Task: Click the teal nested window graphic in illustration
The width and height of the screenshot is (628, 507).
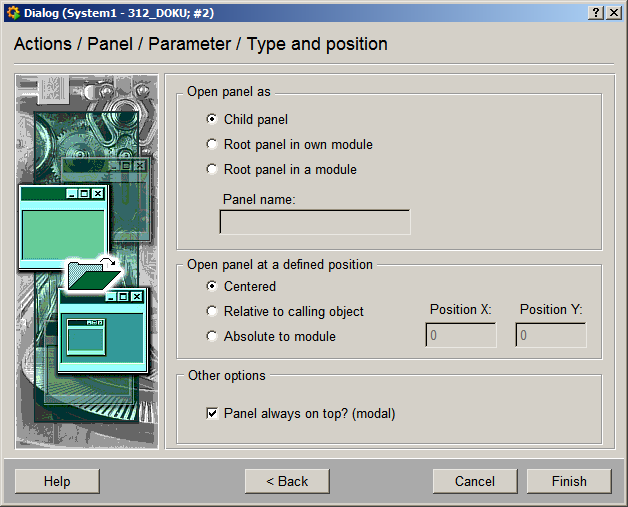Action: pos(102,331)
